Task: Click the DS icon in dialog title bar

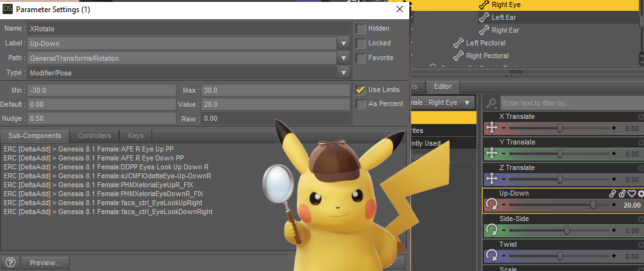Action: 8,10
